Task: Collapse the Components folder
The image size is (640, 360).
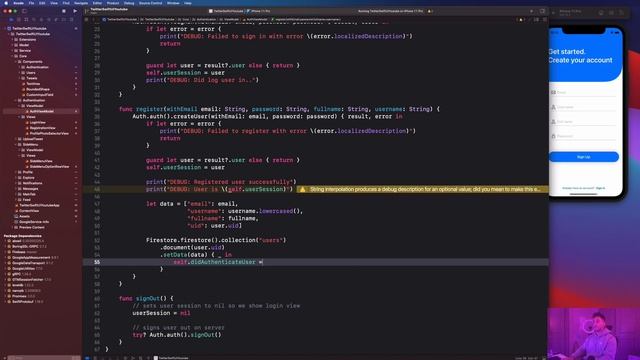Action: point(16,62)
